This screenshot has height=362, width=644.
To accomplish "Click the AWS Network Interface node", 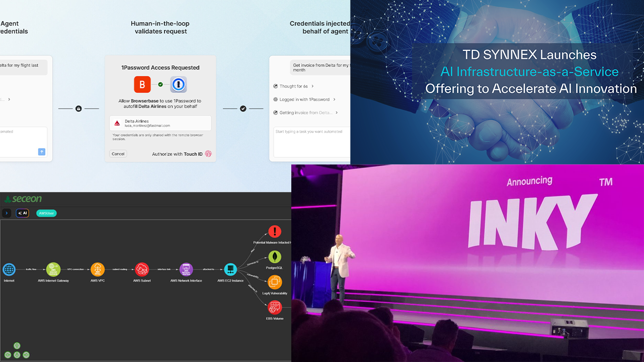I will tap(186, 269).
